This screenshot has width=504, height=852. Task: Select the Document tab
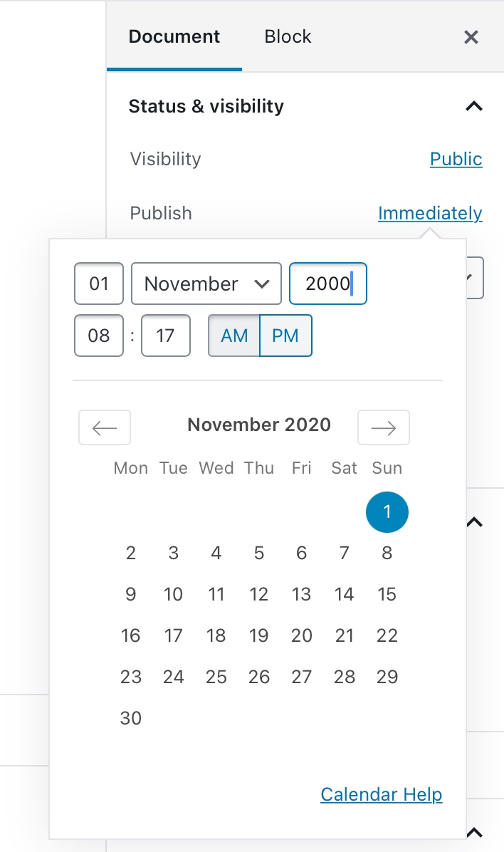click(174, 36)
